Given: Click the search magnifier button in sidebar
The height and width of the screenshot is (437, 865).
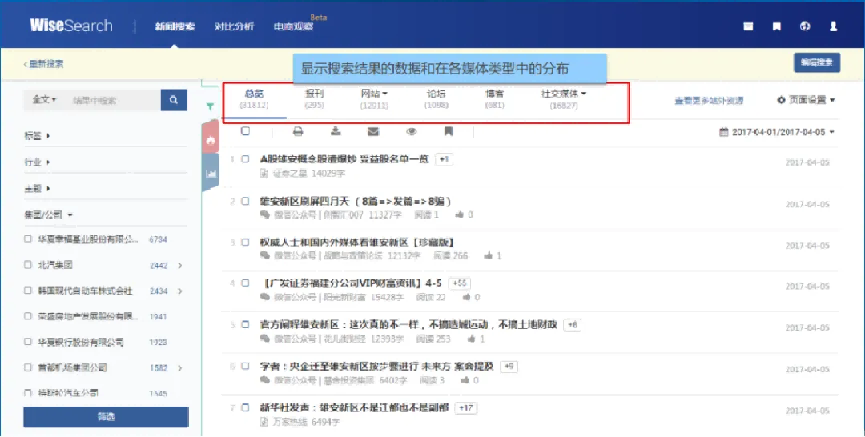Looking at the screenshot, I should (x=173, y=100).
